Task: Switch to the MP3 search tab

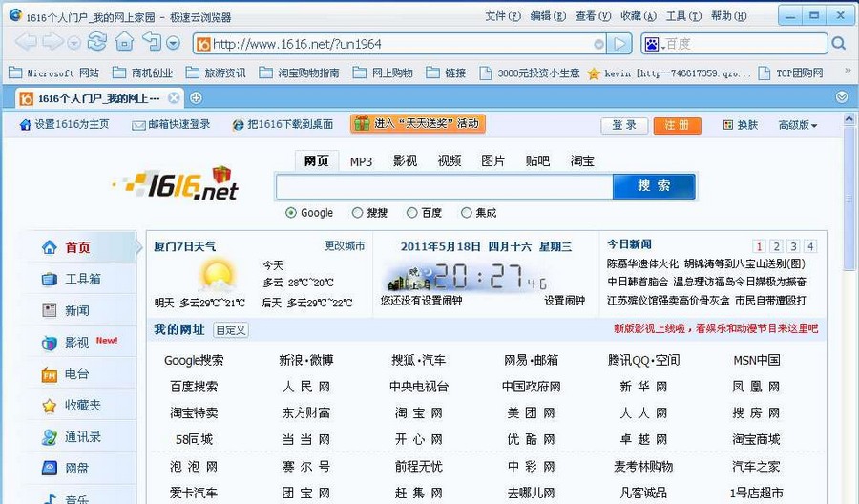Action: 361,161
